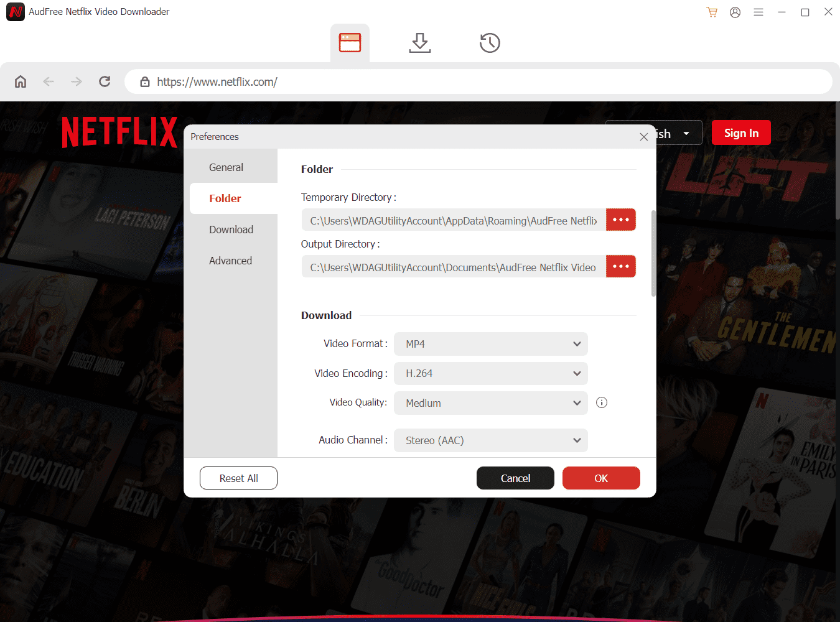Click the Reset All button
The height and width of the screenshot is (622, 840).
click(x=238, y=478)
